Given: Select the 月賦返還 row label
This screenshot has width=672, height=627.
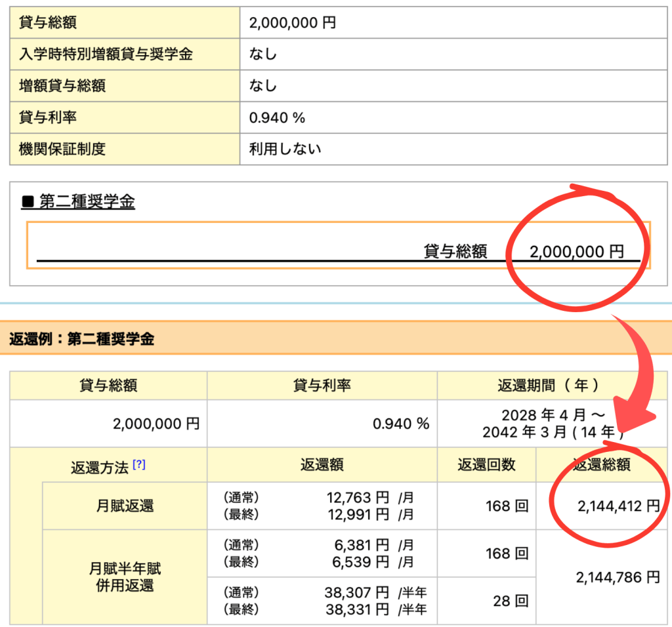Looking at the screenshot, I should [125, 506].
